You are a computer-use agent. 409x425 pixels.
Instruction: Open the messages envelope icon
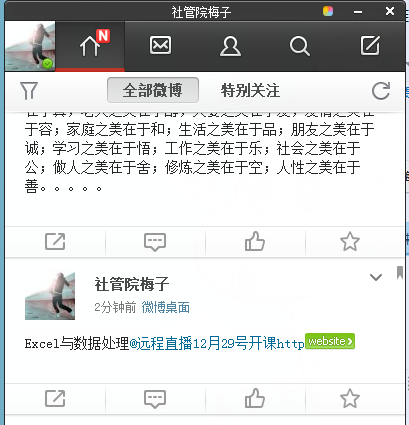pyautogui.click(x=160, y=45)
